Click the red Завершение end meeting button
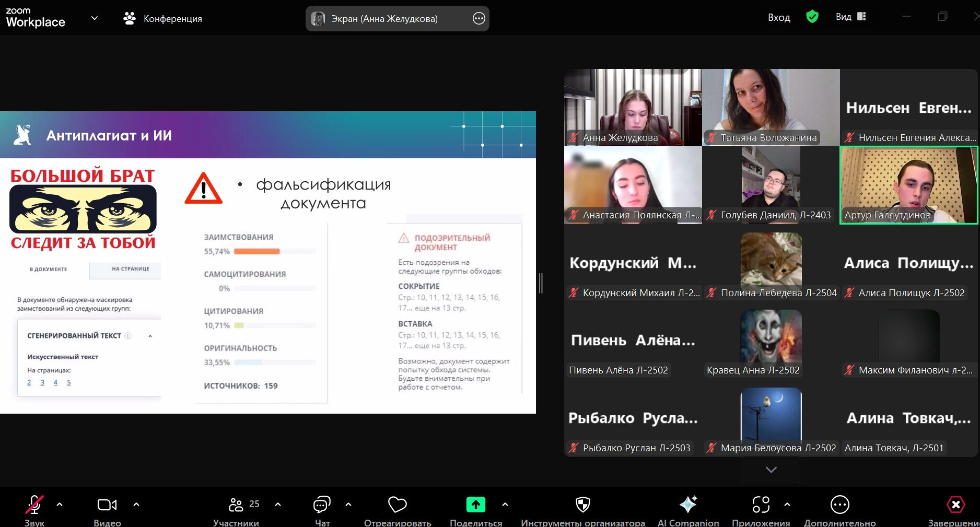Screen dimensions: 980x527 coord(955,505)
